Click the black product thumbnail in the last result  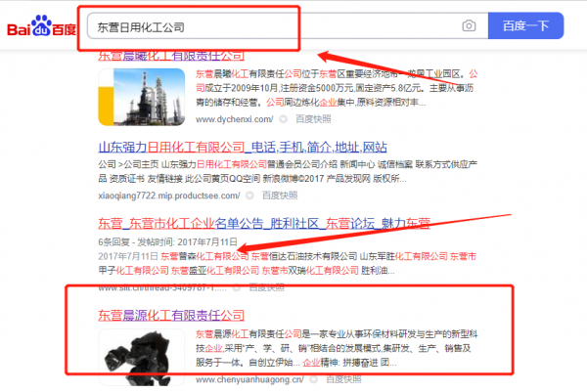point(136,352)
